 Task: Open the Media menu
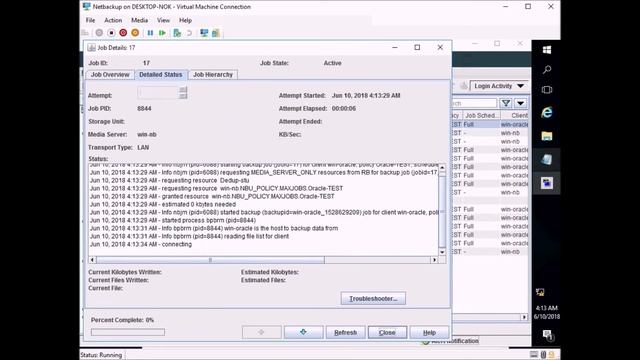(140, 20)
